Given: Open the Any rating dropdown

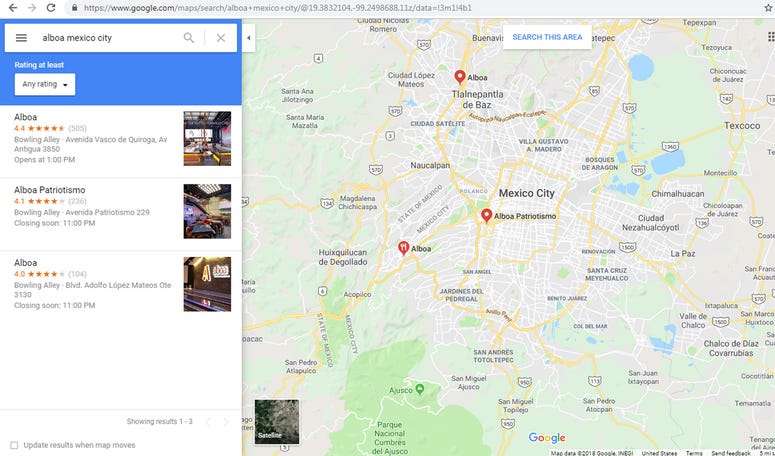Looking at the screenshot, I should pos(45,84).
